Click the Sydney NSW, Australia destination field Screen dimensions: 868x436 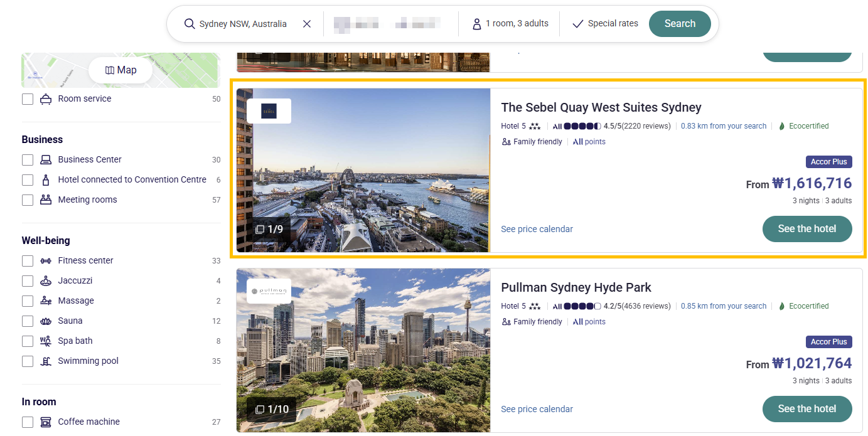coord(243,24)
